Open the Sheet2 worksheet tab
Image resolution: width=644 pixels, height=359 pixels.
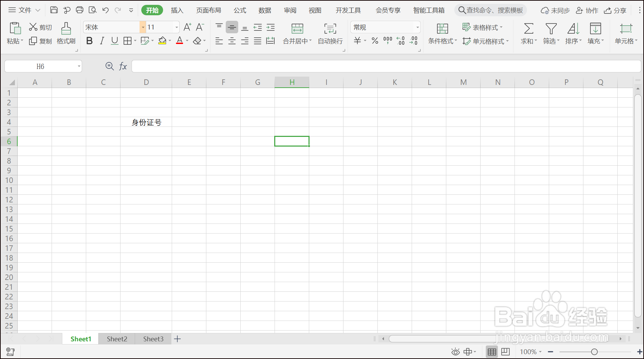pyautogui.click(x=117, y=339)
